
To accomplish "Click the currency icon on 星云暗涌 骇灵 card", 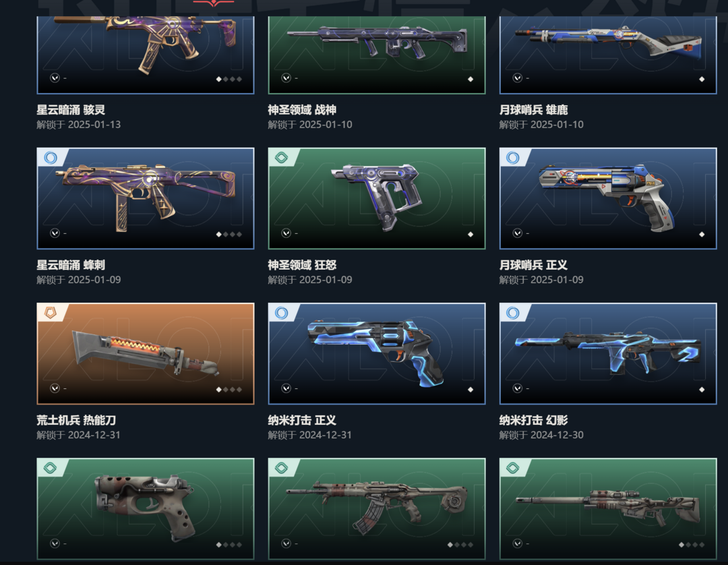I will (55, 78).
